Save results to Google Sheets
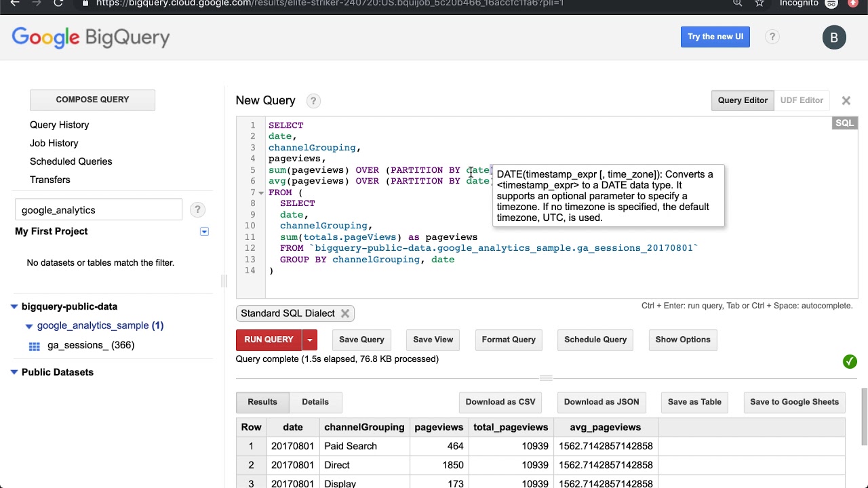This screenshot has height=488, width=868. [794, 402]
